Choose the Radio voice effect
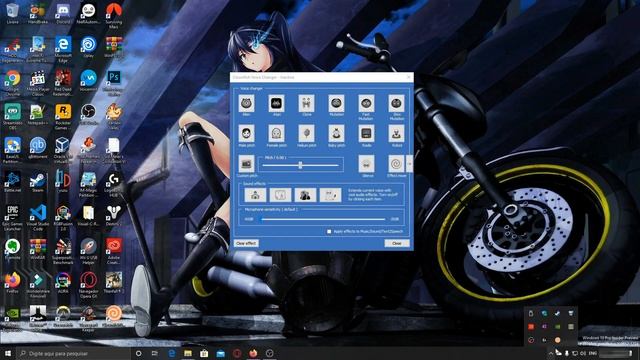Image resolution: width=640 pixels, height=360 pixels. [x=366, y=133]
